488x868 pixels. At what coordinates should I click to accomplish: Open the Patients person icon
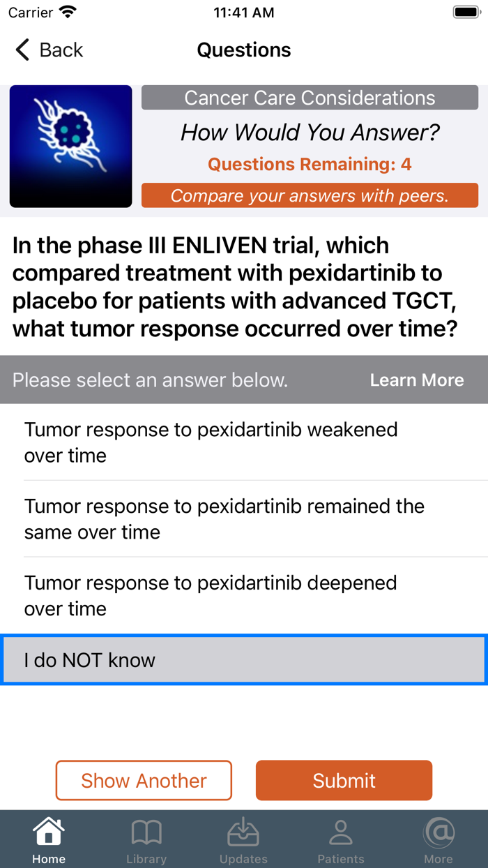point(341,832)
